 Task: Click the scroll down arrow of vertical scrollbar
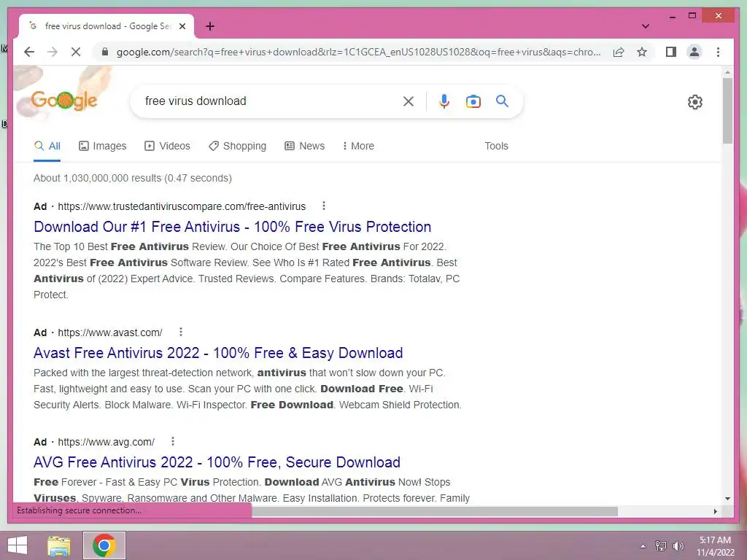click(x=727, y=499)
